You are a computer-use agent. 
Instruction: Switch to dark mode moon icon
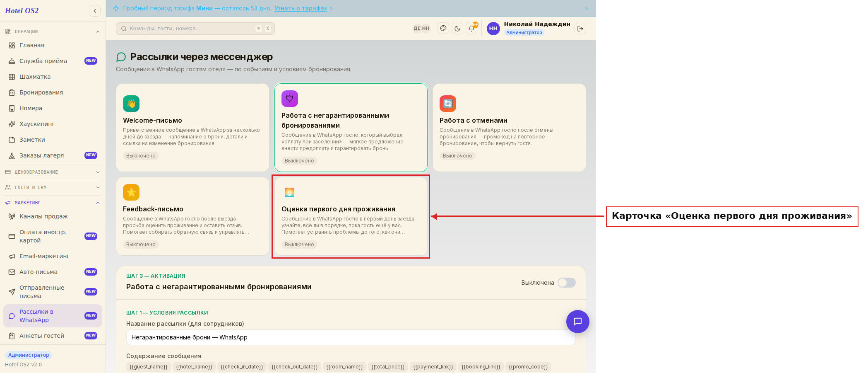tap(457, 29)
